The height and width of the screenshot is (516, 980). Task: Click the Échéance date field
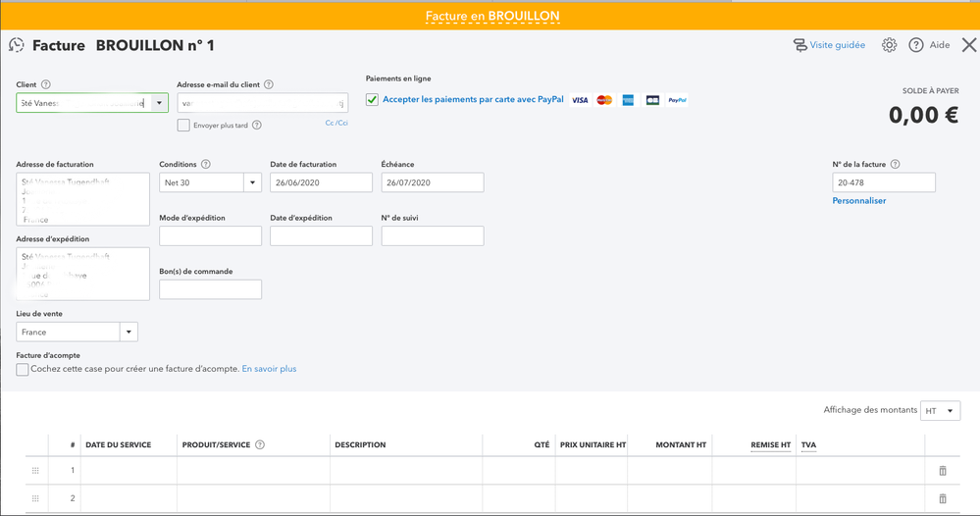click(x=433, y=182)
